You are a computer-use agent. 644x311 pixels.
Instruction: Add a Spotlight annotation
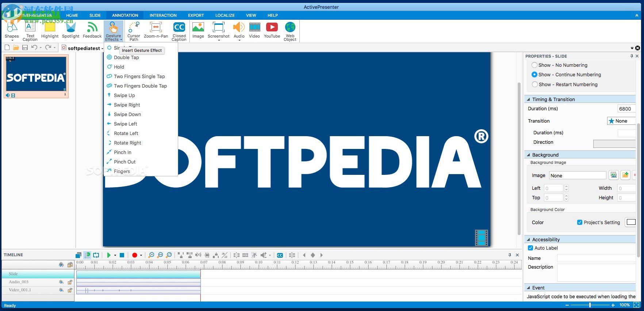click(x=70, y=31)
